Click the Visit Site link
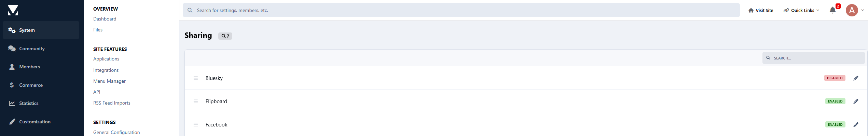The height and width of the screenshot is (136, 868). coord(760,10)
